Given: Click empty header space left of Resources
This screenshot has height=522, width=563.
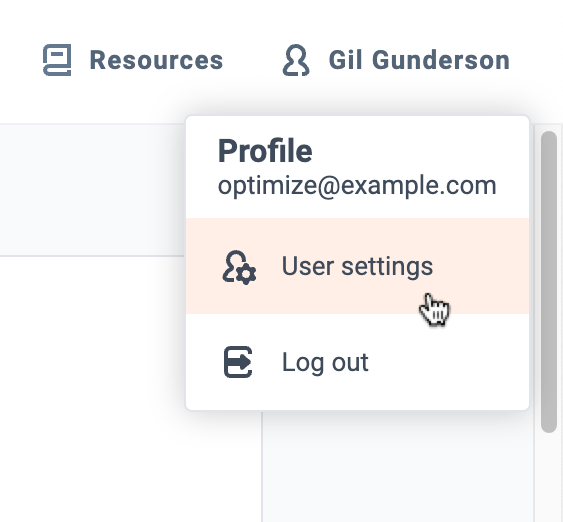Looking at the screenshot, I should [20, 60].
